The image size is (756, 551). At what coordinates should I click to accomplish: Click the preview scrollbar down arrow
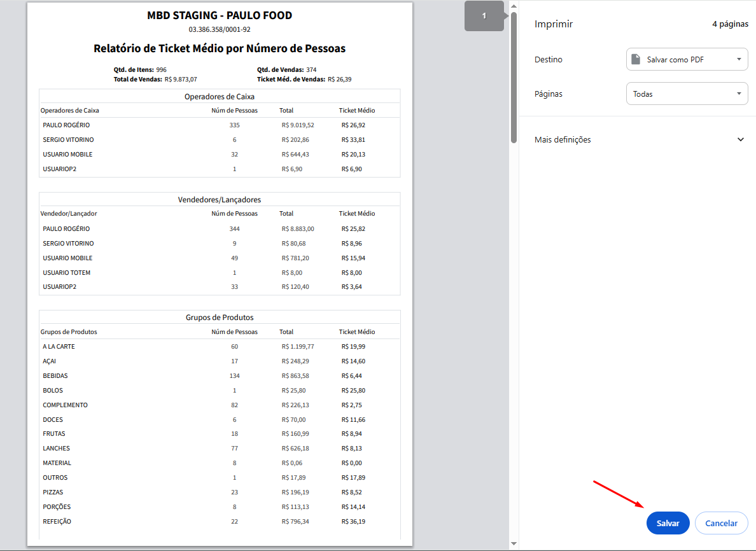[x=514, y=543]
